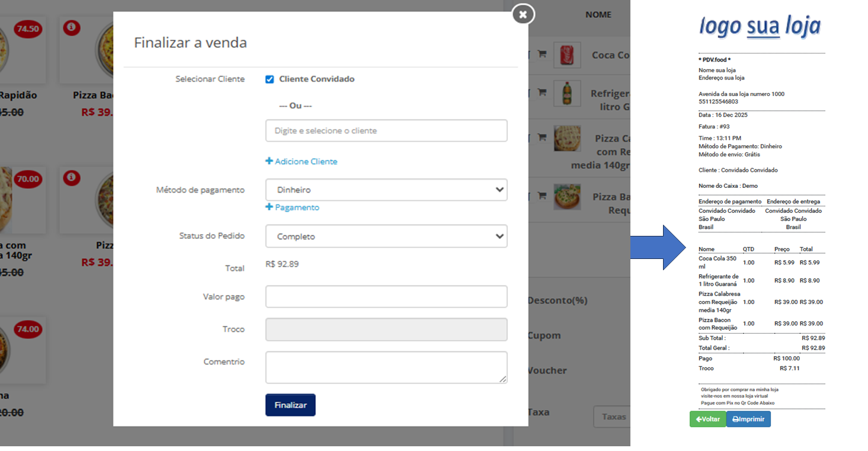868x451 pixels.
Task: Focus the Digite e selecione o cliente field
Action: [386, 131]
